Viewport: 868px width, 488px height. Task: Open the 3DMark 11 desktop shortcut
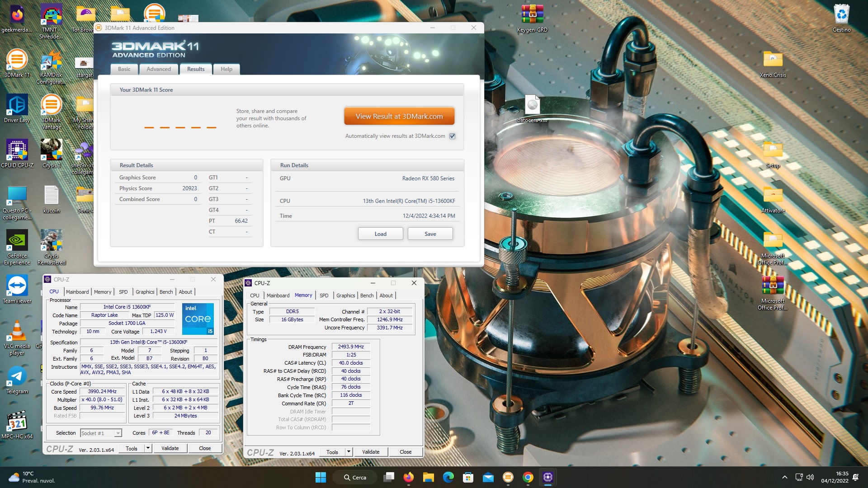[17, 63]
